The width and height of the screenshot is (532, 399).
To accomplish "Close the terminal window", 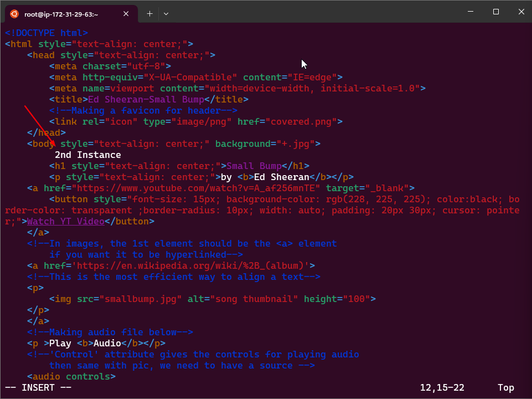I will [521, 12].
